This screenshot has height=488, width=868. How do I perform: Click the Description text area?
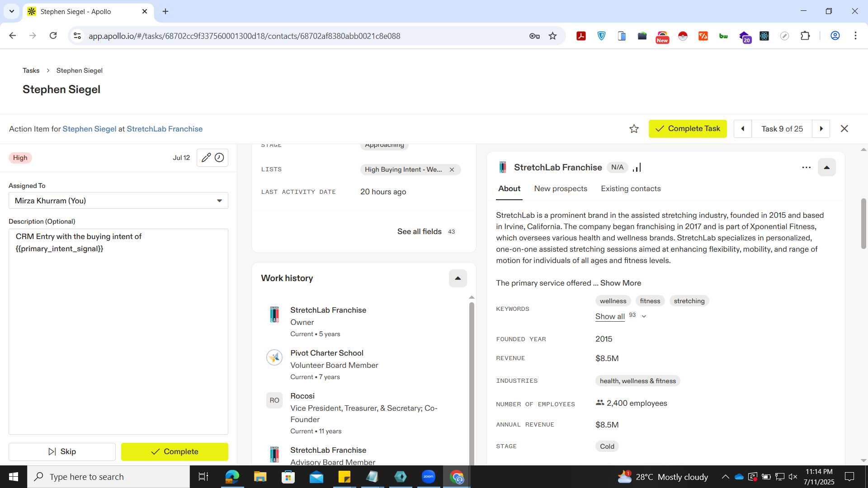coord(118,332)
